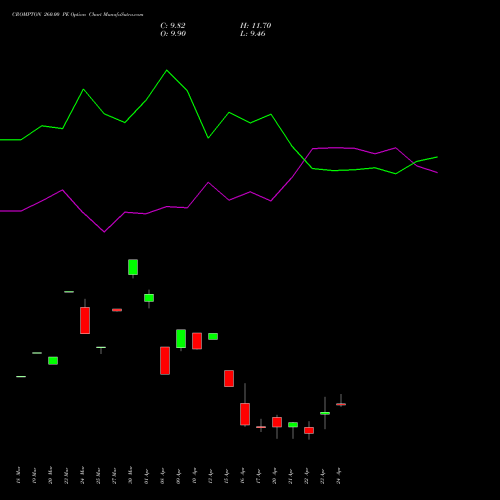500x500 pixels.
Task: Click the "24 Mar" date axis label
Action: tap(82, 475)
